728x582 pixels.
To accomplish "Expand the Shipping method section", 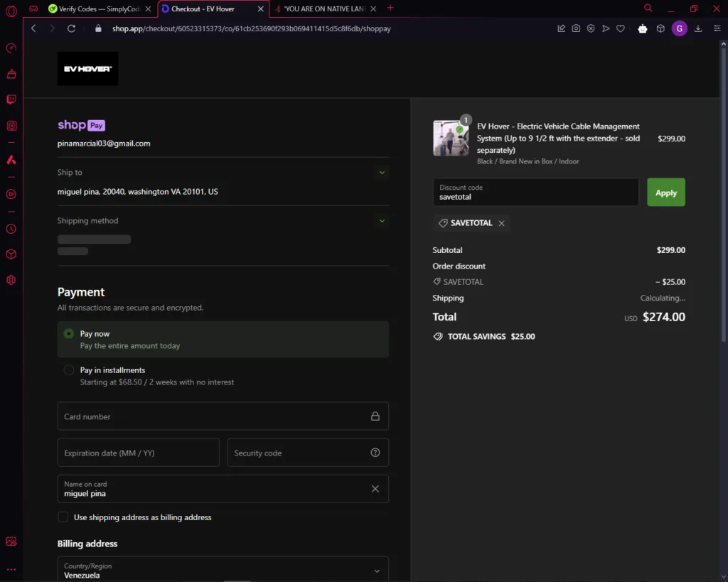I will coord(382,221).
